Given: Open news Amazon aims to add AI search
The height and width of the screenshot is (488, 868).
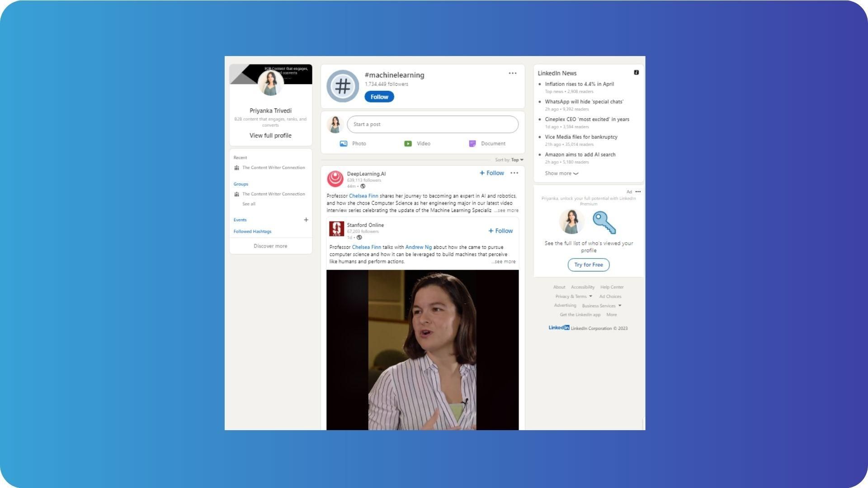Looking at the screenshot, I should pyautogui.click(x=580, y=155).
